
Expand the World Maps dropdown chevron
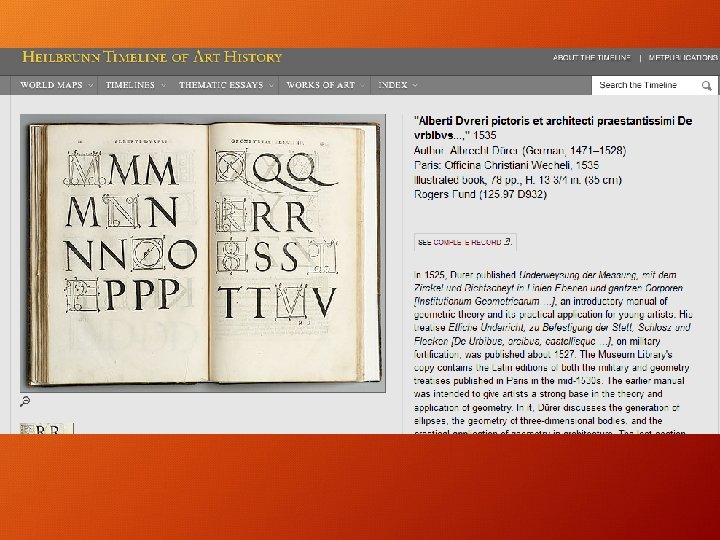point(90,85)
